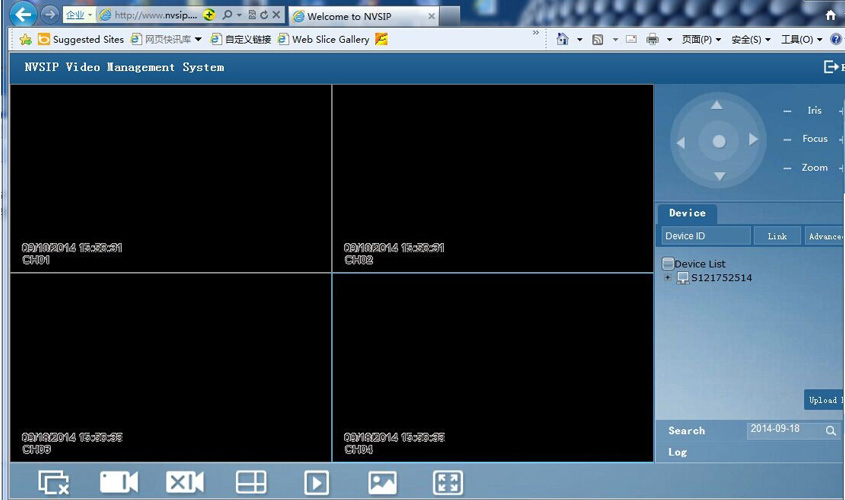Open video playback
Image resolution: width=845 pixels, height=500 pixels.
tap(316, 483)
